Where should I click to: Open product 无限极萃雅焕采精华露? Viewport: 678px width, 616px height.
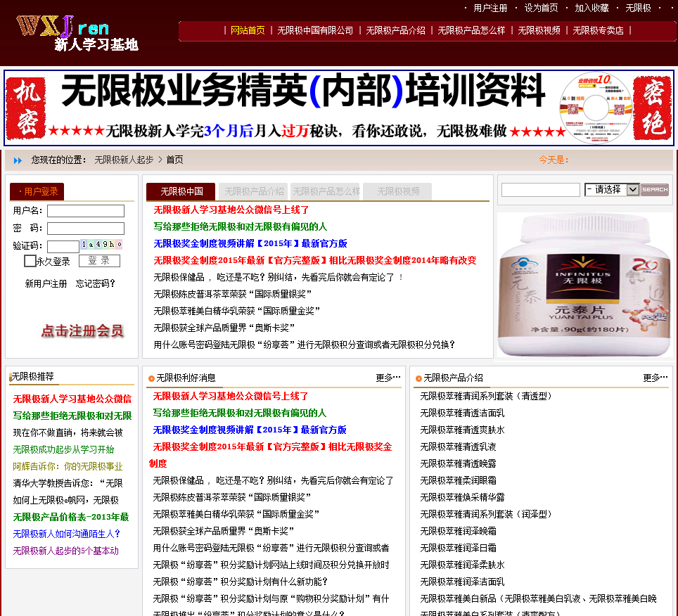[462, 498]
